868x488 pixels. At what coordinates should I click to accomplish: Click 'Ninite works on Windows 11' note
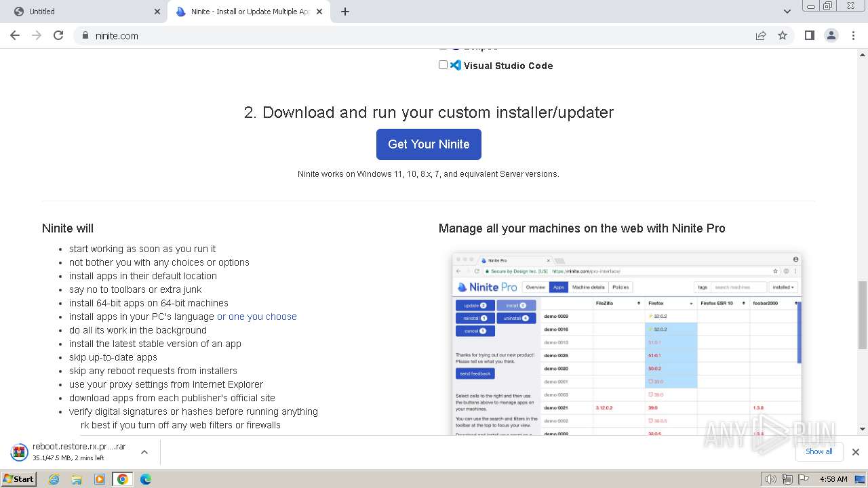click(x=429, y=174)
